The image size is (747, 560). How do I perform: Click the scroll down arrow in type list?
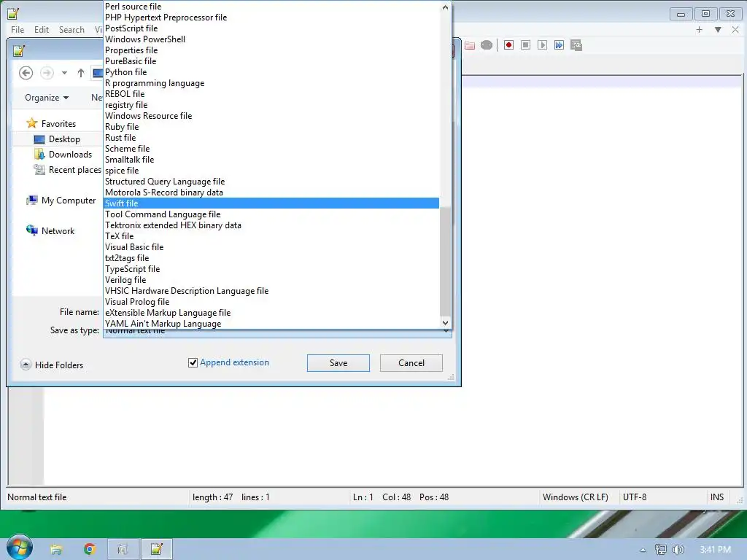[445, 322]
